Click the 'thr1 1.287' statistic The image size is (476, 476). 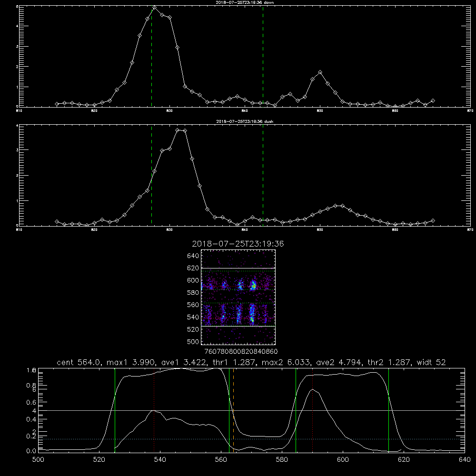[x=235, y=362]
